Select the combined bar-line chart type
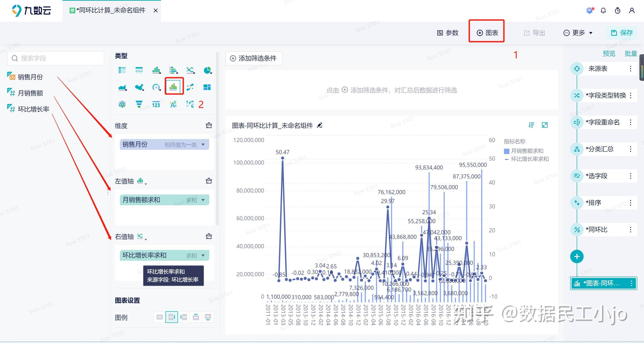Image resolution: width=644 pixels, height=343 pixels. coord(173,87)
